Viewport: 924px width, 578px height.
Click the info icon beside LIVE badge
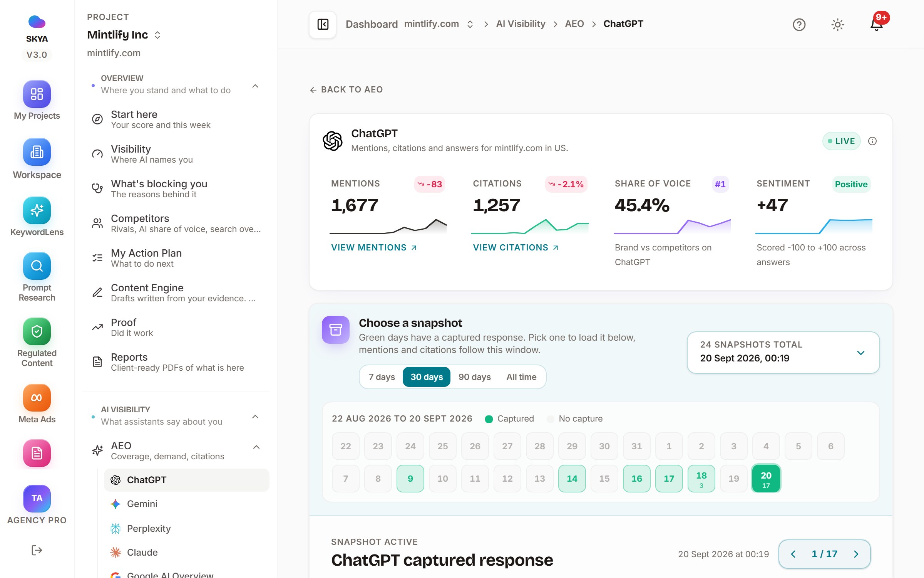[872, 141]
